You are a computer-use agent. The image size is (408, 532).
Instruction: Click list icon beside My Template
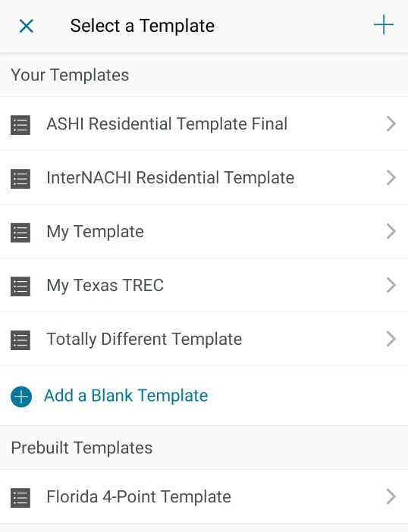[20, 233]
